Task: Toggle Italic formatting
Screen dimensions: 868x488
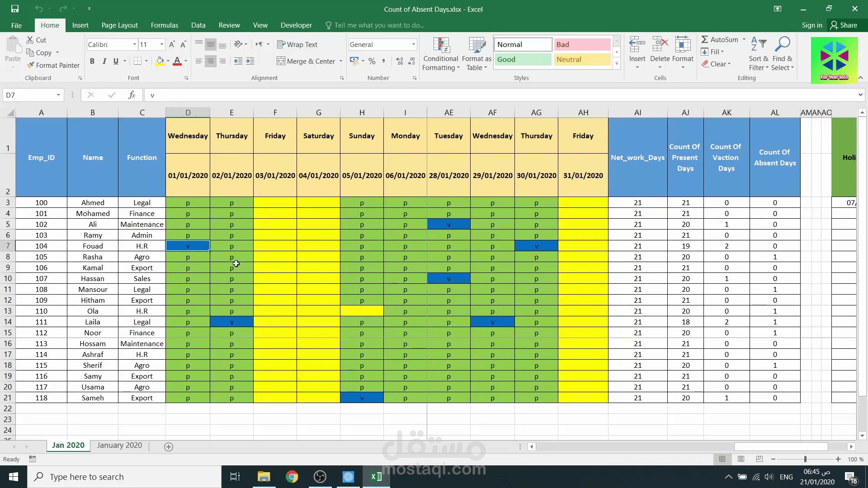Action: click(x=104, y=61)
